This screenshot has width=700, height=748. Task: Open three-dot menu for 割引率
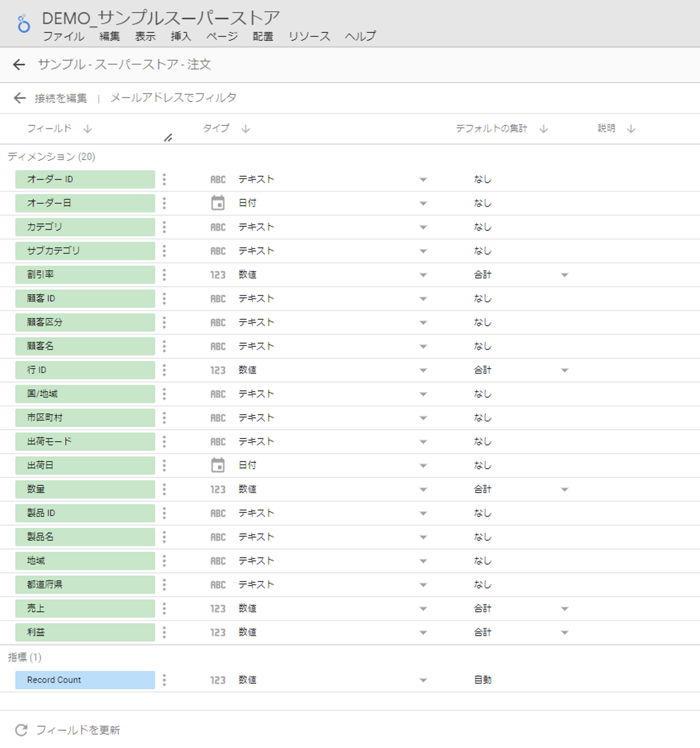(164, 275)
